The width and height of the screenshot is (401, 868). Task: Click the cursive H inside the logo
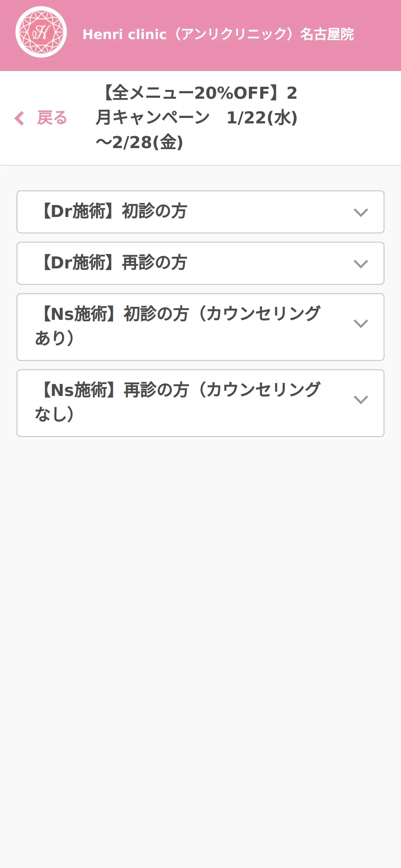[x=41, y=32]
